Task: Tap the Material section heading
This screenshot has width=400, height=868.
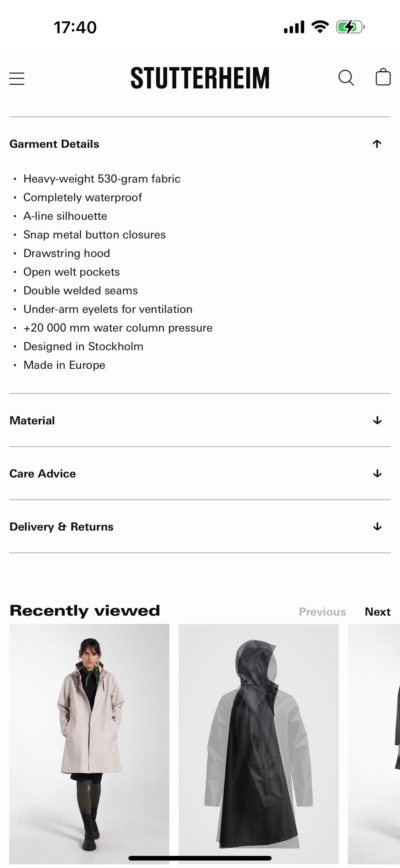Action: pos(32,420)
